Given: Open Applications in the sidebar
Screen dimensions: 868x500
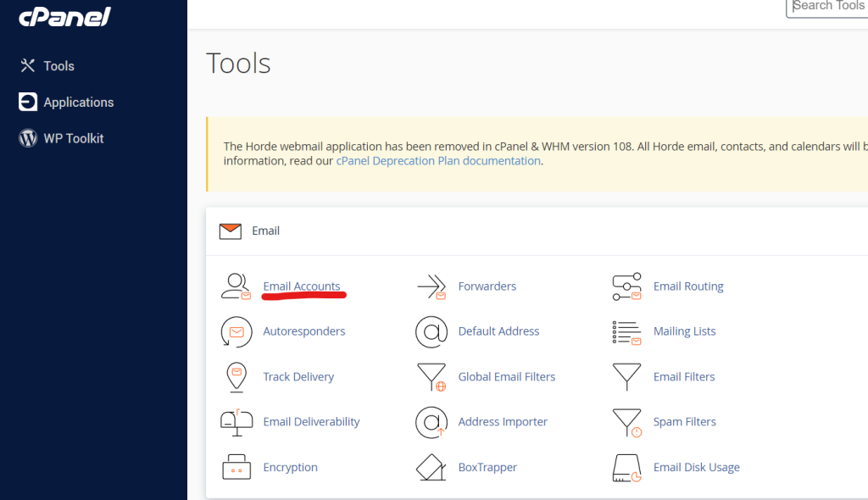Looking at the screenshot, I should pos(79,103).
